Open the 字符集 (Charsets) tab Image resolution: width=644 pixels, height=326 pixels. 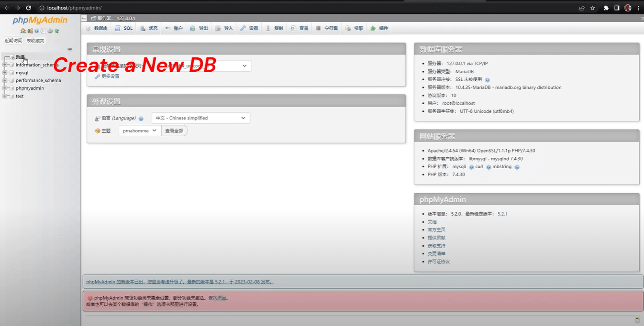327,28
